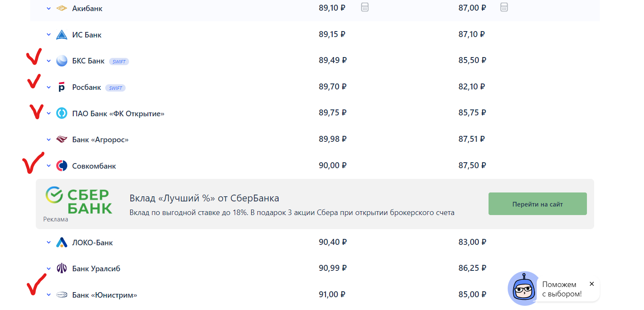644x310 pixels.
Task: Click the БКС Банк sphere logo
Action: point(62,61)
